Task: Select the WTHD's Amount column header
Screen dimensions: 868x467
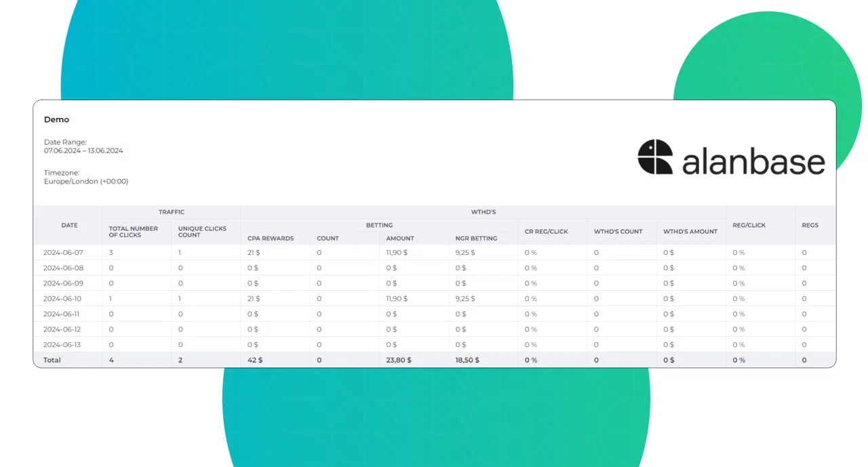Action: pos(690,232)
